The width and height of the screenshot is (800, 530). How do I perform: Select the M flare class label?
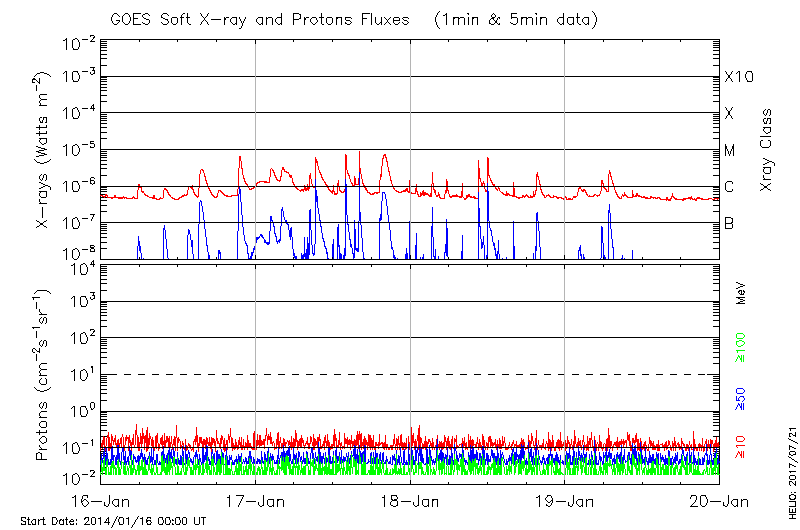point(730,151)
